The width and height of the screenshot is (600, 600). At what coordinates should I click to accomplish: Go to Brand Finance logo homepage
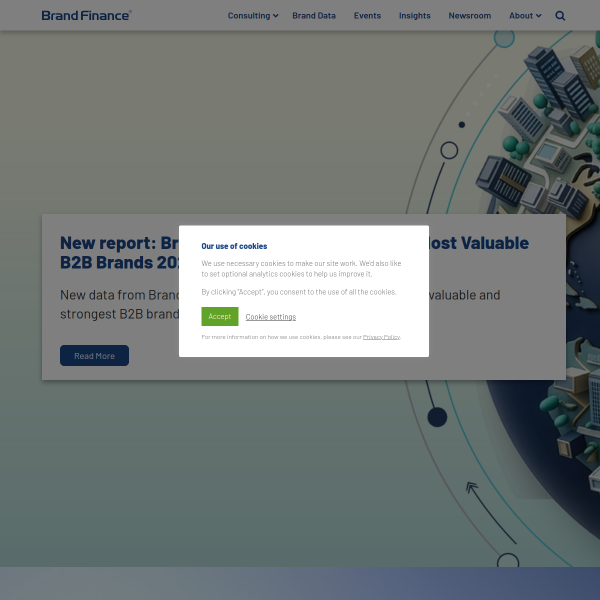(x=86, y=15)
